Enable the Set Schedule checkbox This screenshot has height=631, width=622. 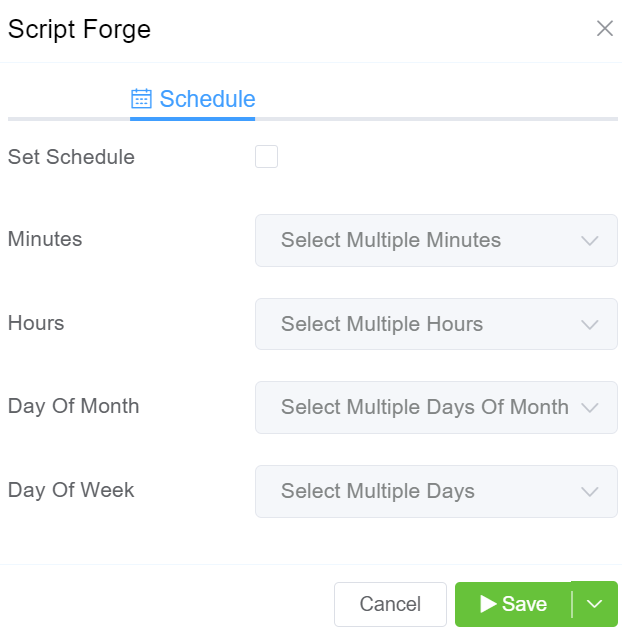pyautogui.click(x=266, y=157)
